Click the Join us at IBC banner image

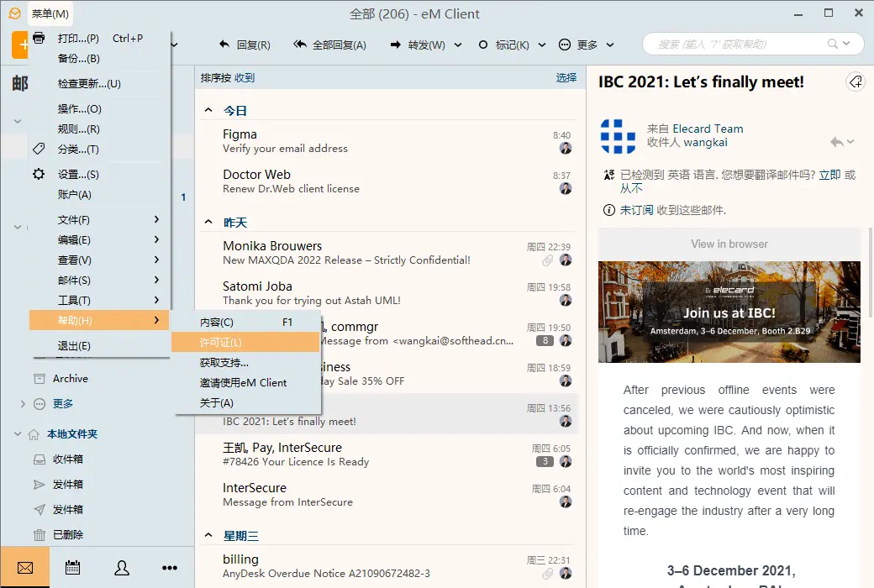(729, 312)
